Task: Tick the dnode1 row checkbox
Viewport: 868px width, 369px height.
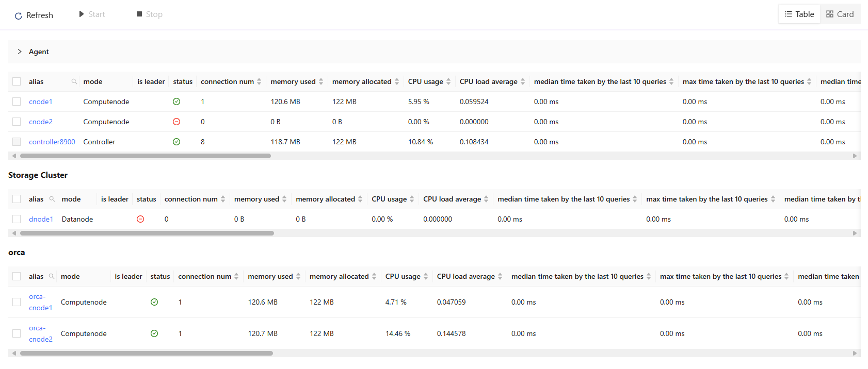Action: 17,219
